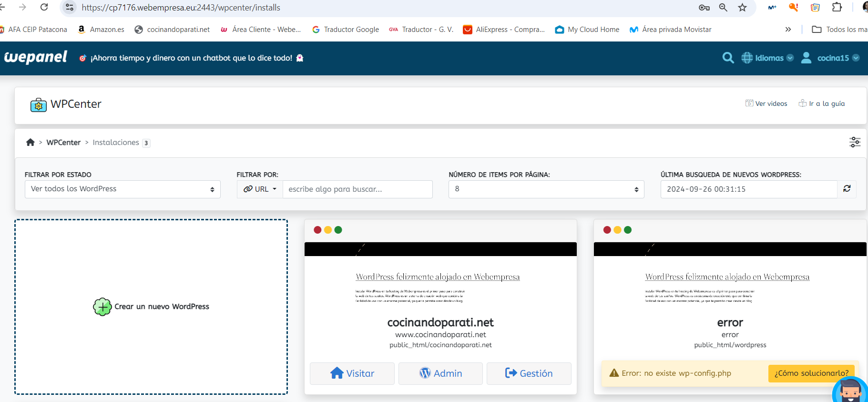The image size is (868, 402).
Task: Click the home icon in breadcrumb
Action: (x=31, y=143)
